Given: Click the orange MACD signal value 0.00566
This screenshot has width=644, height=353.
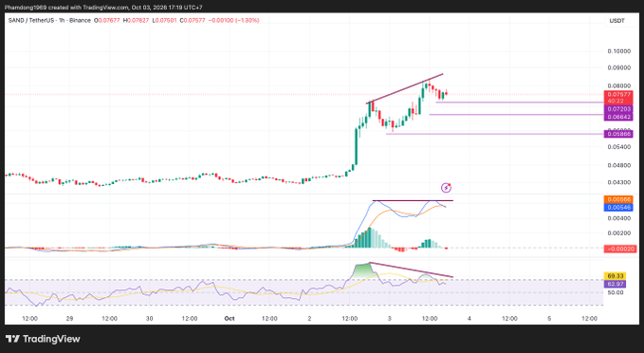Looking at the screenshot, I should point(618,199).
